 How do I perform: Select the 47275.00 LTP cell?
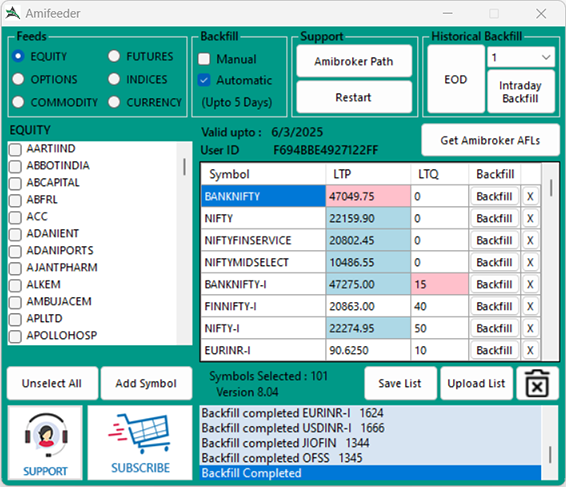[x=368, y=284]
